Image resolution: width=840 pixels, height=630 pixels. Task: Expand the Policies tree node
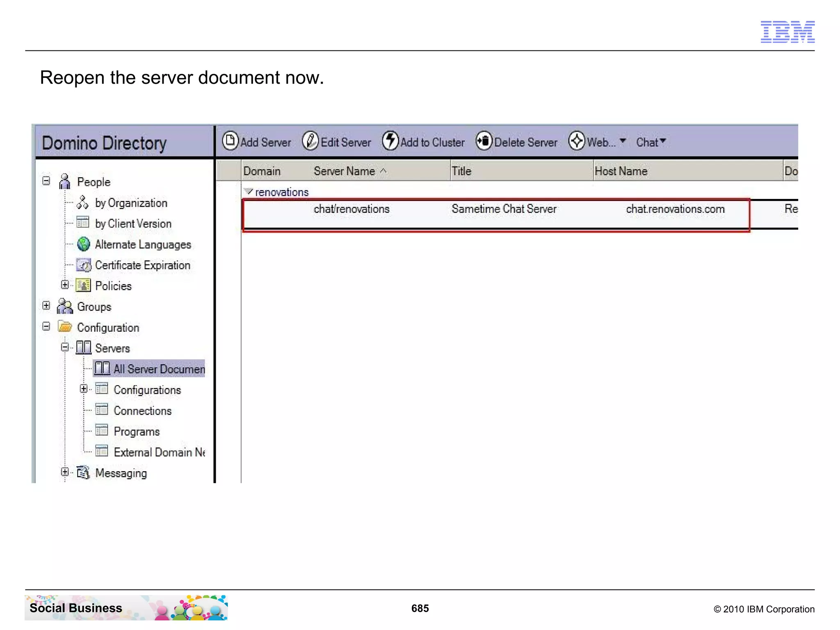click(65, 285)
